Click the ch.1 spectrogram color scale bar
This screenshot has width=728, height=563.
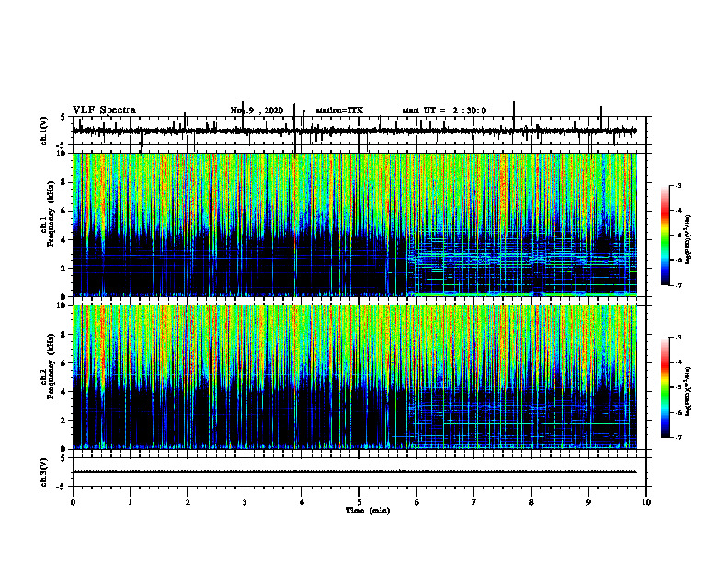(x=665, y=236)
